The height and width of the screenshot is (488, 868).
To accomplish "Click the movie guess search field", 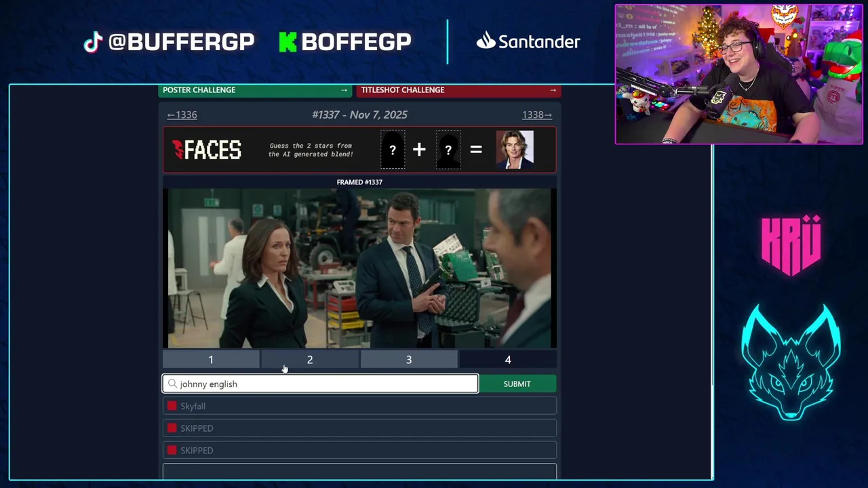I will tap(320, 384).
